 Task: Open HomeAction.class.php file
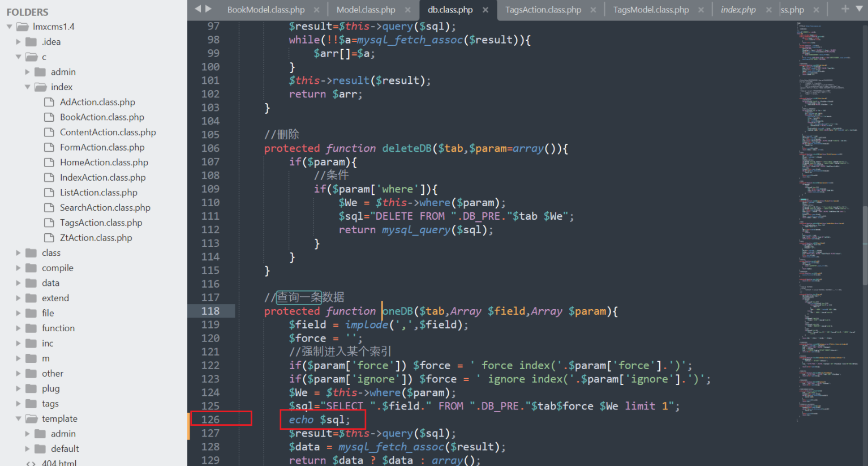click(104, 163)
